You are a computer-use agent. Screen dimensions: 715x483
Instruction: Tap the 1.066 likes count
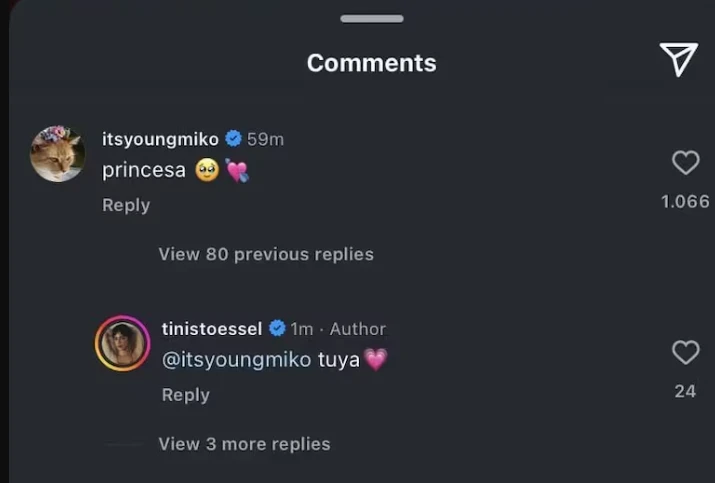(x=685, y=202)
